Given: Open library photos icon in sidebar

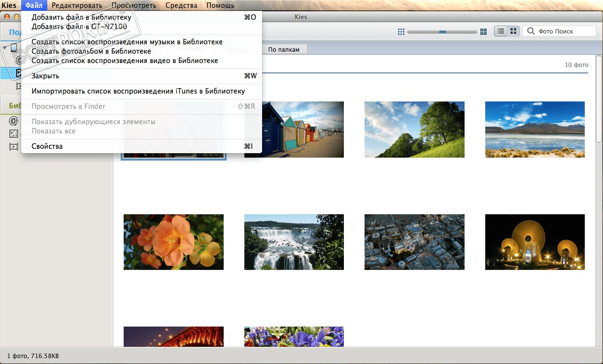Looking at the screenshot, I should [14, 133].
